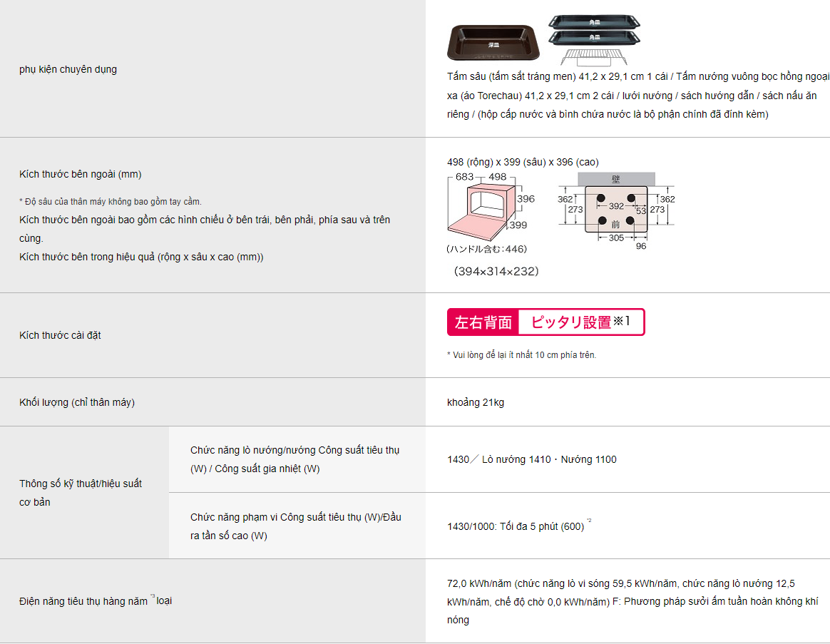Viewport: 830px width, 644px height.
Task: Click the 'khoảng 21kg' weight value
Action: [x=476, y=402]
